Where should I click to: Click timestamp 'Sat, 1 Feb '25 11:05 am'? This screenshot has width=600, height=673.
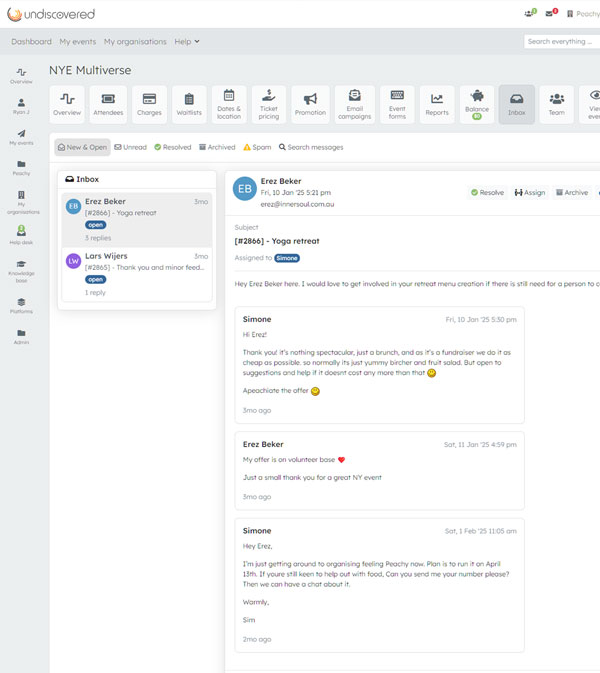pyautogui.click(x=481, y=531)
